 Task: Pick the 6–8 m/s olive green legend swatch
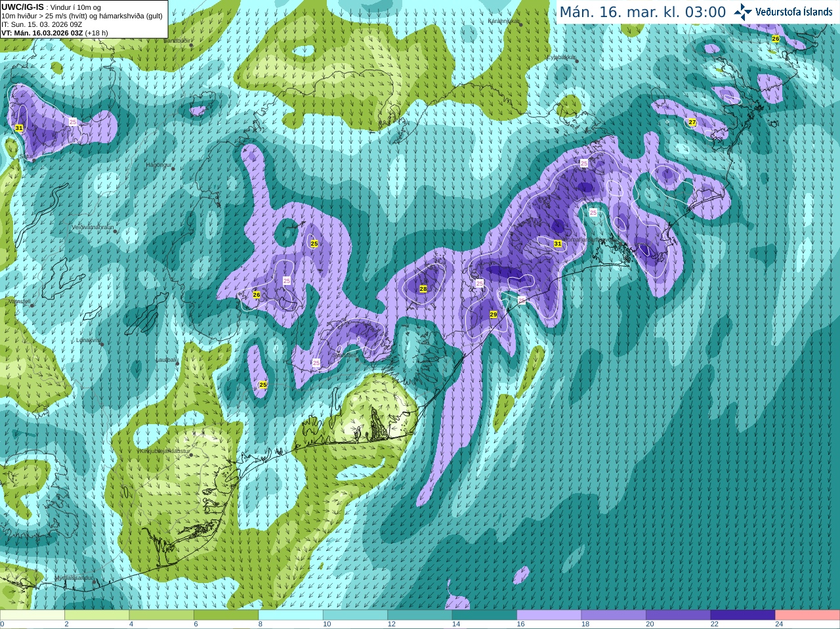pos(226,615)
